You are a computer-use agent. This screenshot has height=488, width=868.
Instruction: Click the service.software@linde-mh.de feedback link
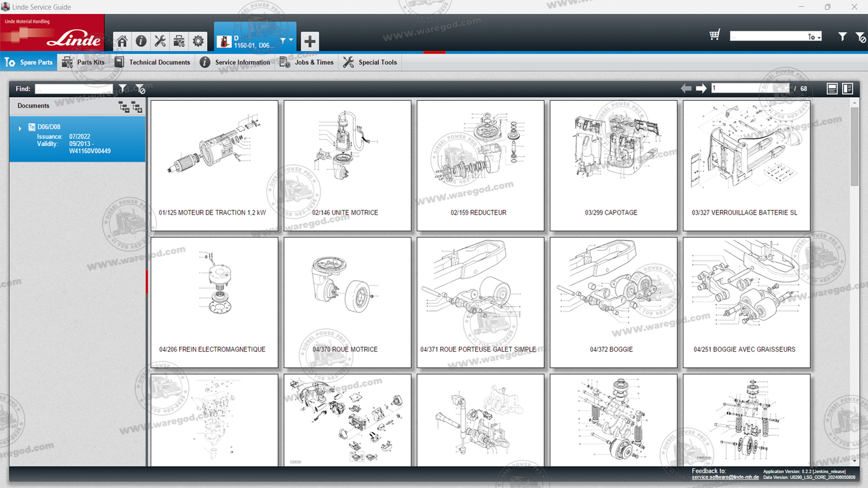(725, 477)
